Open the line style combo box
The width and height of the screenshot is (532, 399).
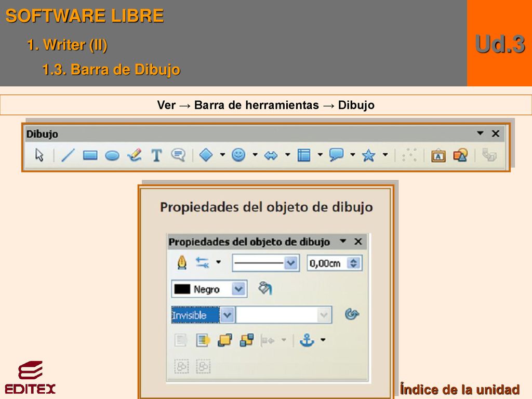point(265,263)
